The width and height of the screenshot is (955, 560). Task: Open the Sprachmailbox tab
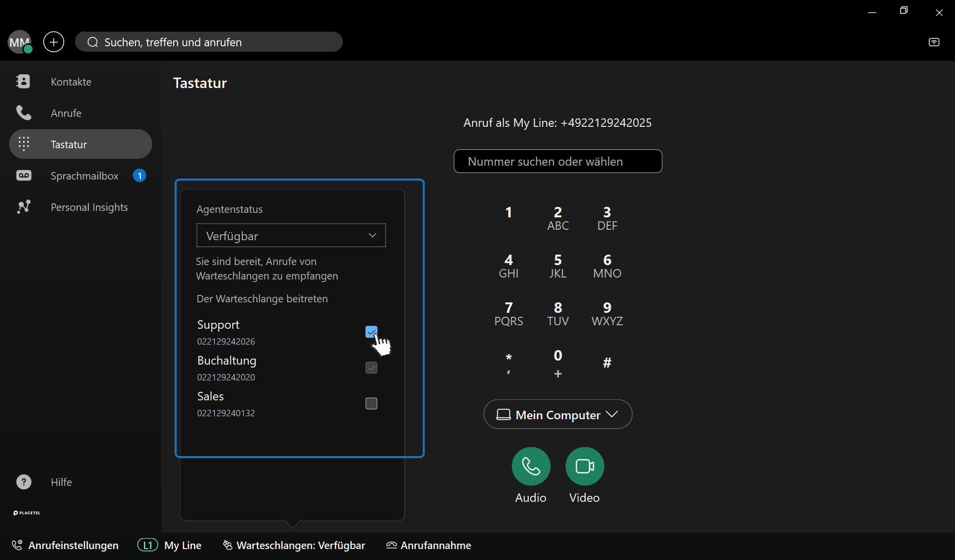coord(84,176)
